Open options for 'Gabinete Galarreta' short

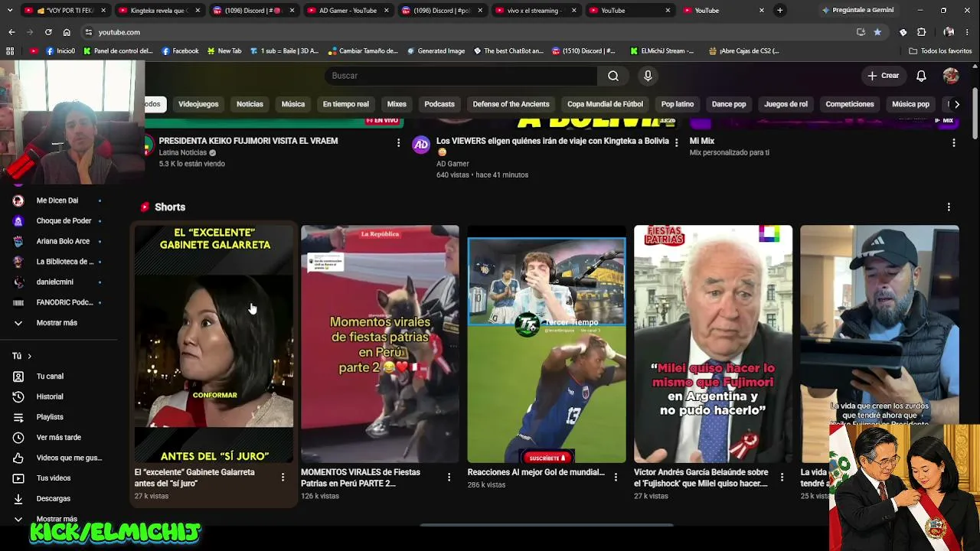click(283, 478)
